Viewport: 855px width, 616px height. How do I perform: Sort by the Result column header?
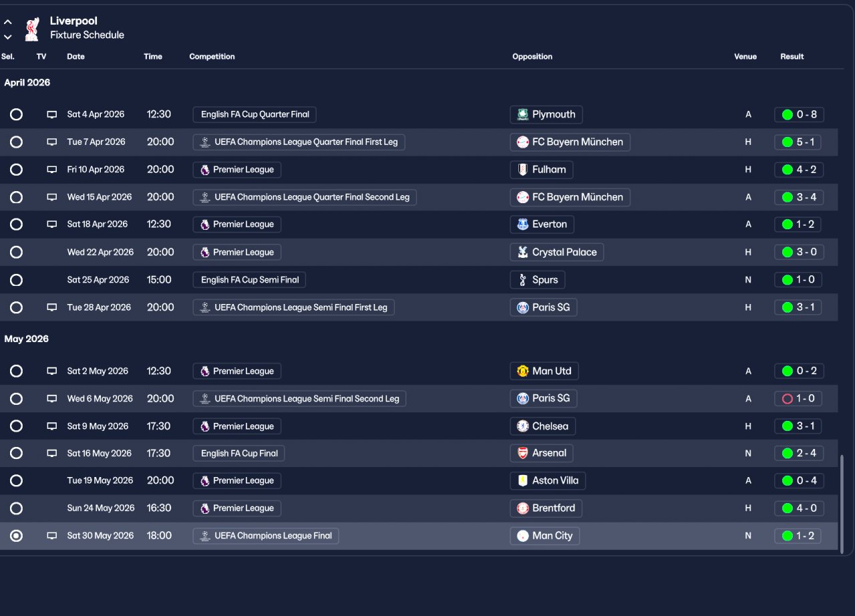[792, 57]
